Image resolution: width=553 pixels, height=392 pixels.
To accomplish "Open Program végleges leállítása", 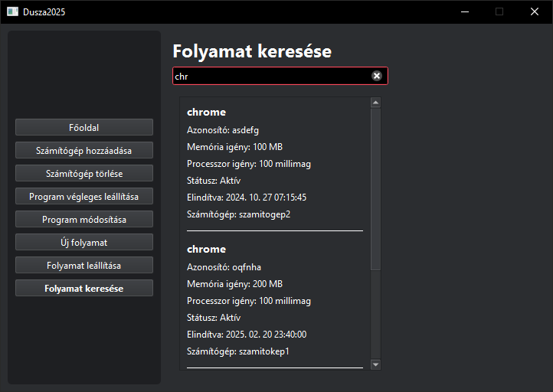I will (x=84, y=196).
